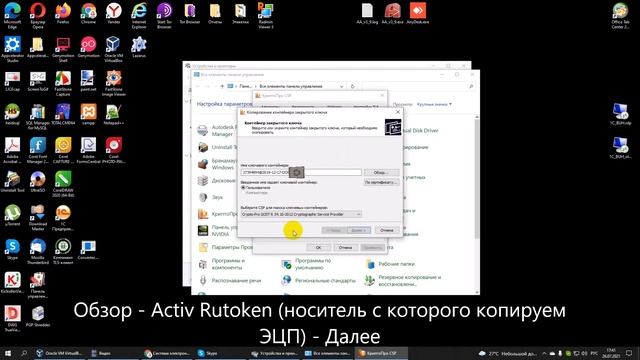Switch to Устройства и принтеры taskbar item
The width and height of the screenshot is (640, 360).
[274, 353]
